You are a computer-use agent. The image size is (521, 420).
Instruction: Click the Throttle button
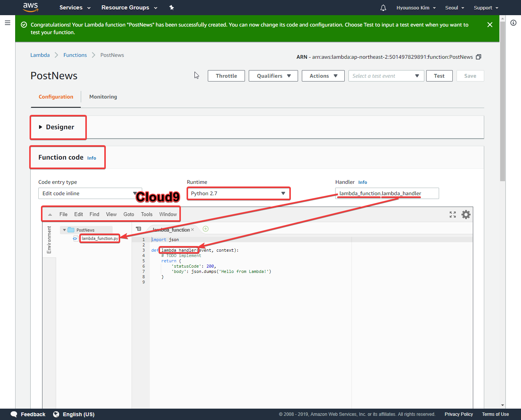point(226,76)
